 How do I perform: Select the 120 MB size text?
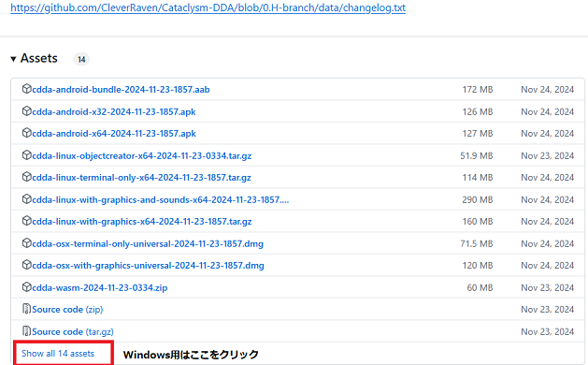(x=478, y=265)
